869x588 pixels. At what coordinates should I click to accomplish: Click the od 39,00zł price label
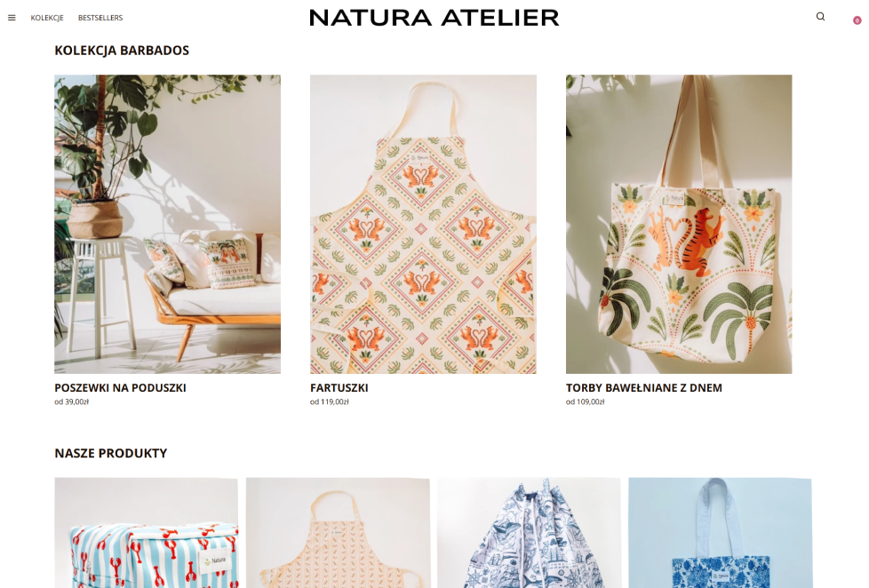pos(71,401)
